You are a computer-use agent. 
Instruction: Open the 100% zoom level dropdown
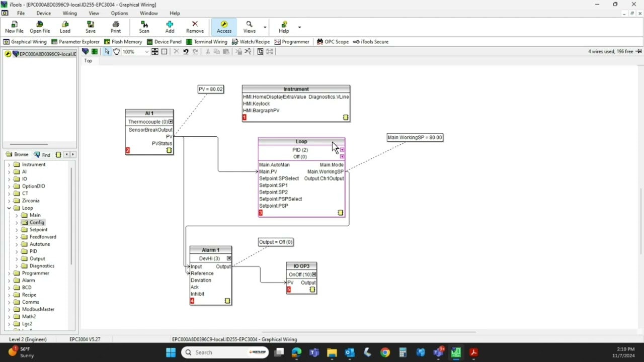(x=146, y=52)
